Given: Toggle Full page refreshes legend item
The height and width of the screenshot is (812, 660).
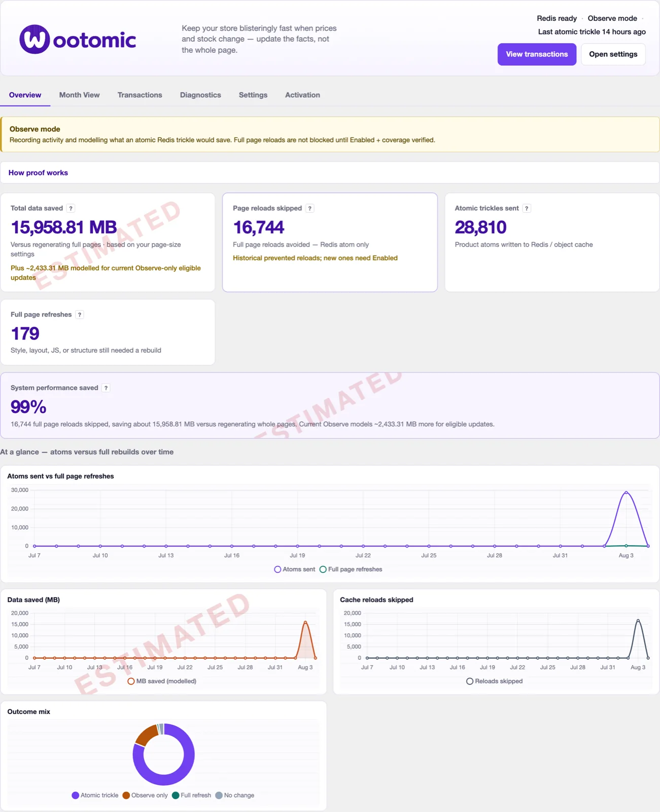Looking at the screenshot, I should coord(351,569).
